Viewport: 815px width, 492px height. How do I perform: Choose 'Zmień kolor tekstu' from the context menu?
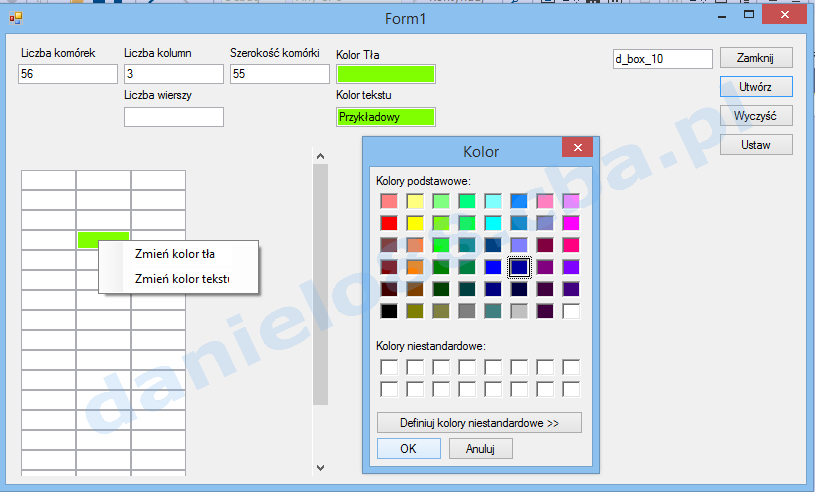click(x=181, y=278)
